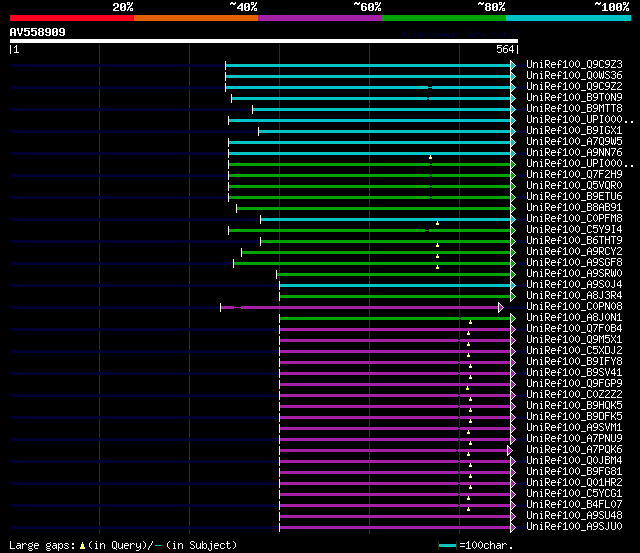Open the UniRef100_B9IGX1 hit label
The width and height of the screenshot is (640, 553).
pos(574,131)
